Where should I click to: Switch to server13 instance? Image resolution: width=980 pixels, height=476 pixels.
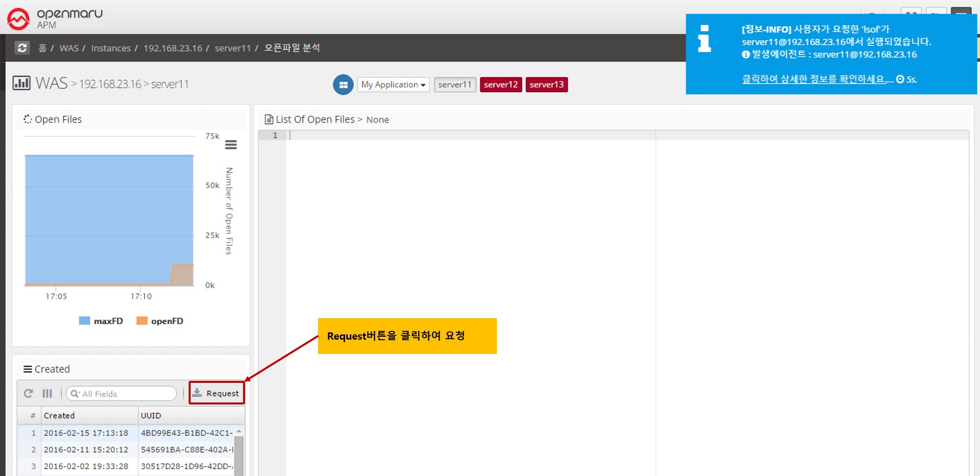546,85
